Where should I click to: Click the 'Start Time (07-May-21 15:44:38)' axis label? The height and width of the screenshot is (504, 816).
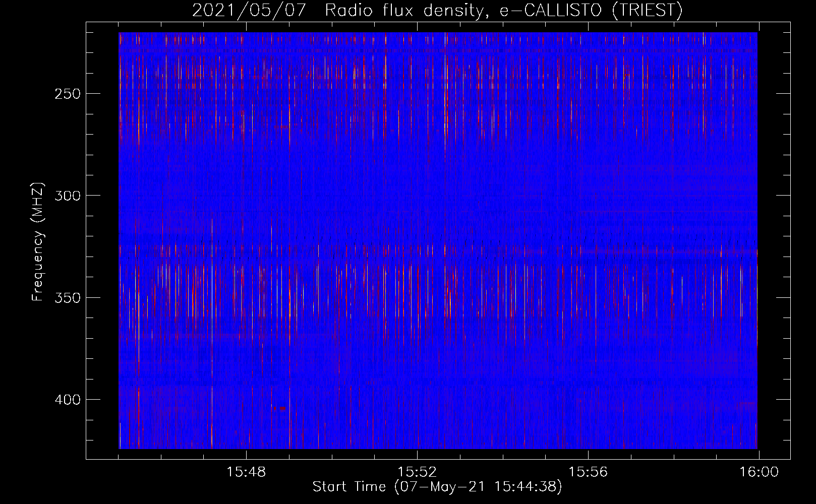pyautogui.click(x=437, y=487)
